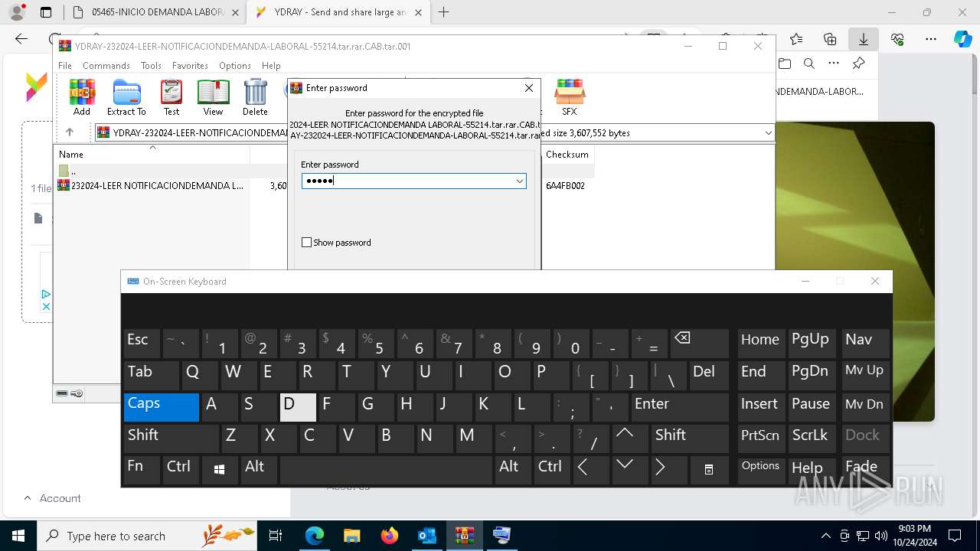Image resolution: width=980 pixels, height=551 pixels.
Task: Enable the Show password checkbox
Action: point(307,243)
